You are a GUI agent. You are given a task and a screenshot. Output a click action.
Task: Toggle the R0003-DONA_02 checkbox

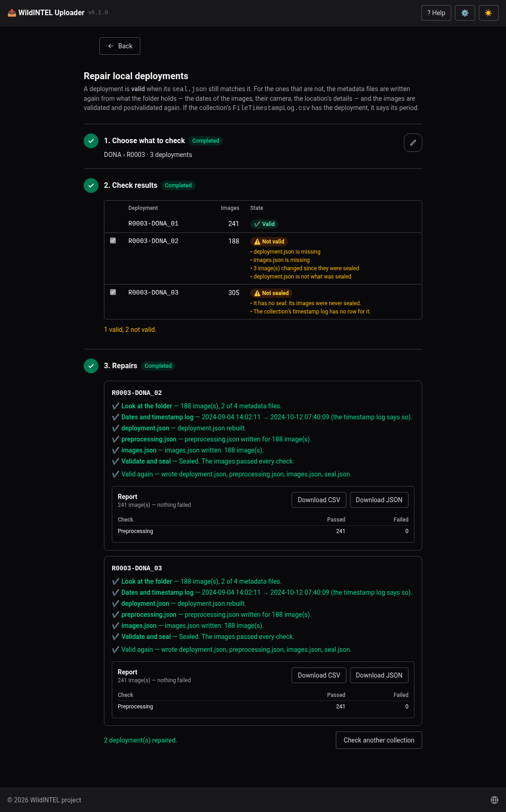(x=113, y=241)
